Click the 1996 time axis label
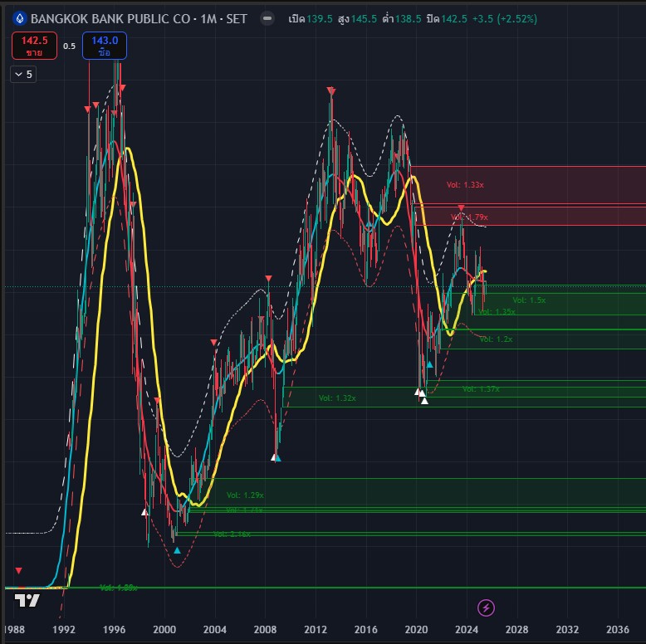The width and height of the screenshot is (646, 644). (x=114, y=630)
